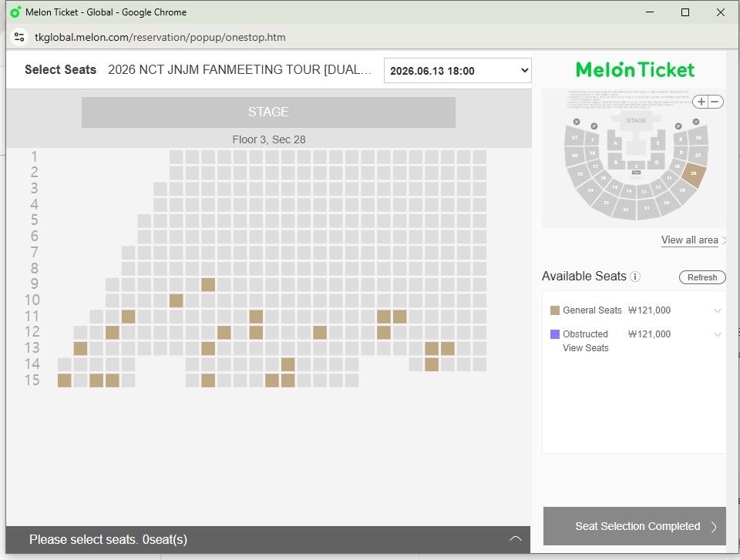Open the 2026.06.13 18:00 date dropdown

(457, 71)
